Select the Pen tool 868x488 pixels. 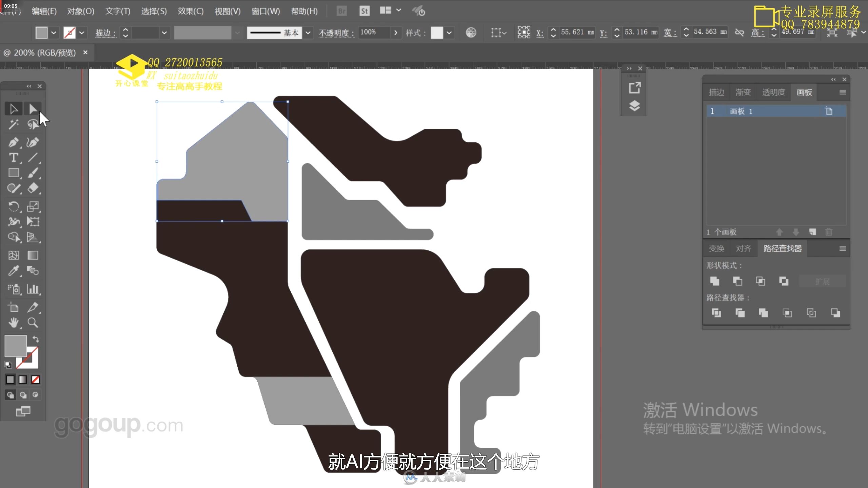(x=14, y=142)
